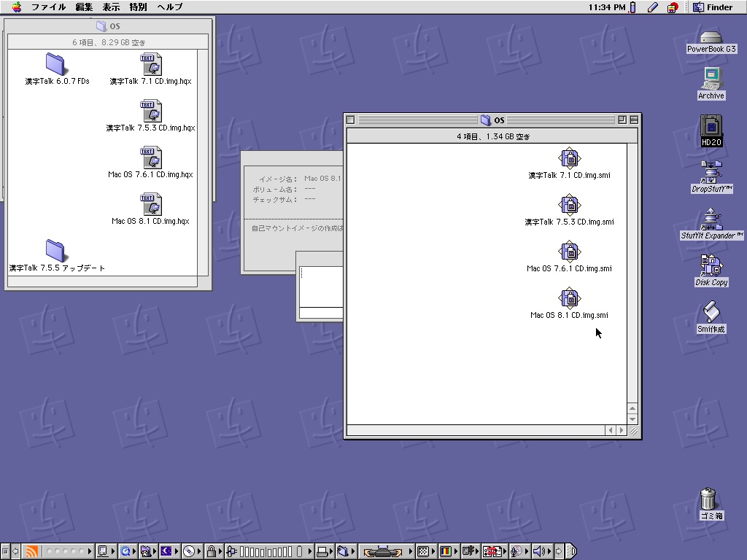
Task: Select the StuffIt Expander desktop icon
Action: (x=711, y=219)
